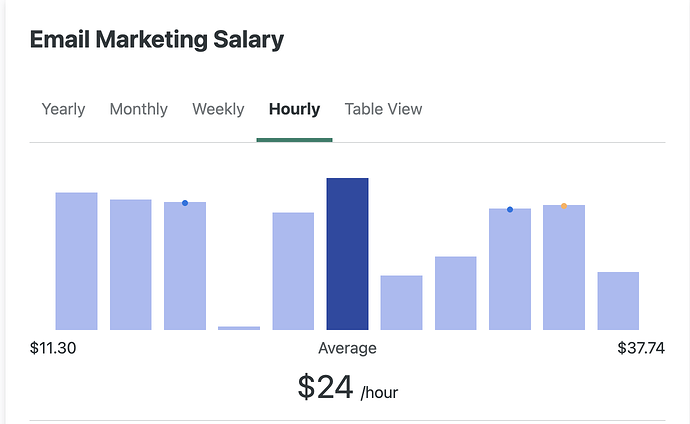Click the active Hourly tab
Screen dimensions: 690x424
pyautogui.click(x=294, y=109)
